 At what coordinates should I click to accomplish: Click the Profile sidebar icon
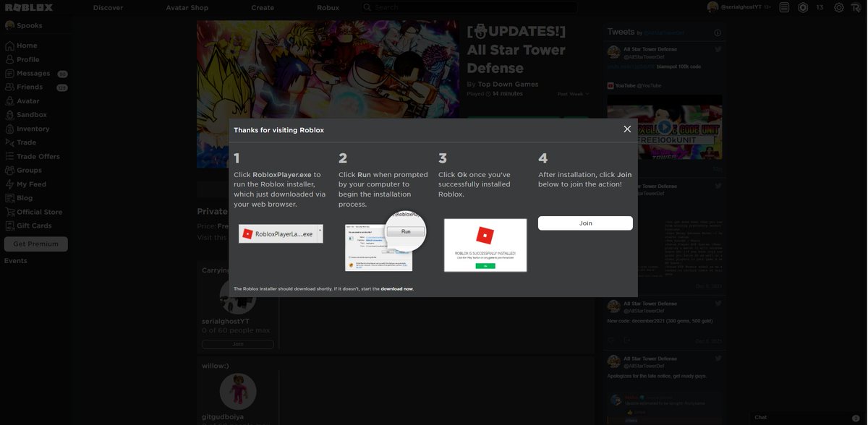(x=9, y=59)
